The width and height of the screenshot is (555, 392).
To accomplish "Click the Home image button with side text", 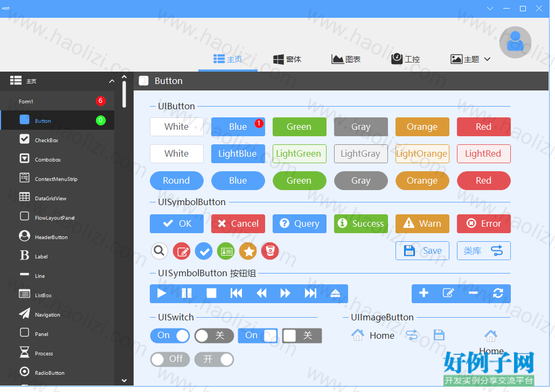I will (x=372, y=335).
